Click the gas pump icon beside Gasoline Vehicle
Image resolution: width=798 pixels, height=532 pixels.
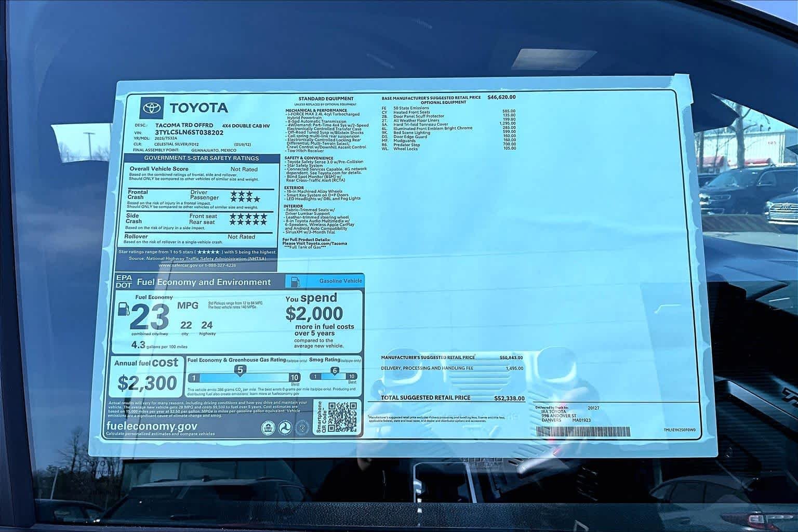pos(295,281)
